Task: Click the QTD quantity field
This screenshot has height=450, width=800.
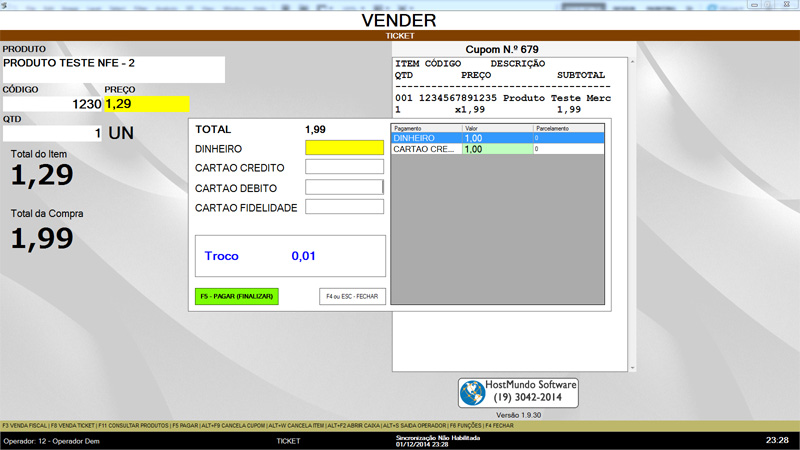Action: pyautogui.click(x=52, y=133)
